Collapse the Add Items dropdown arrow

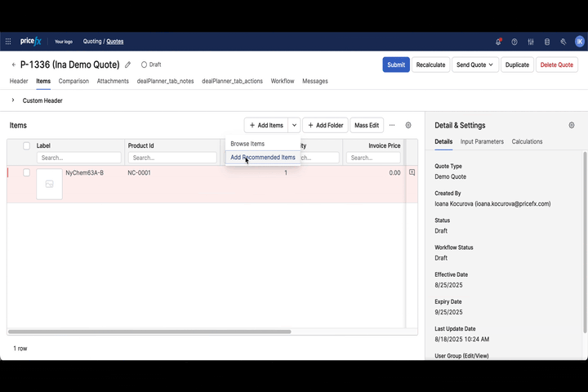coord(294,125)
